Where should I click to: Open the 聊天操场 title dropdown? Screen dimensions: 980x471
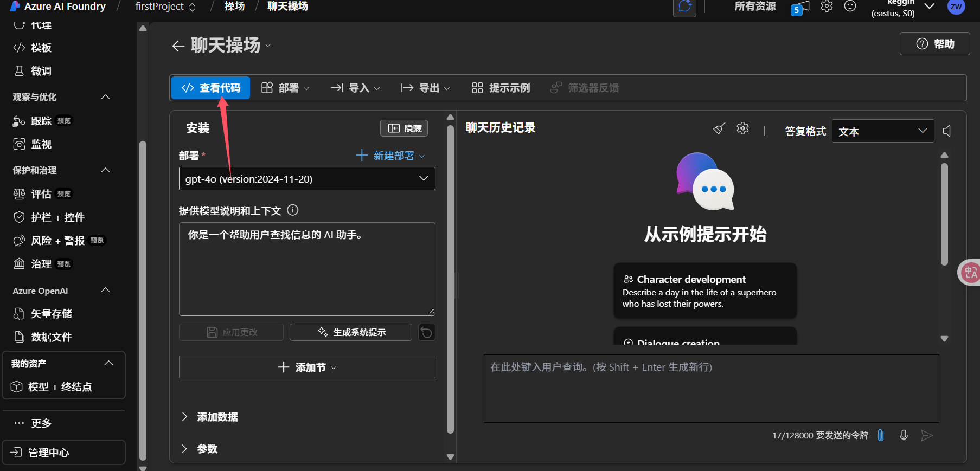coord(267,46)
